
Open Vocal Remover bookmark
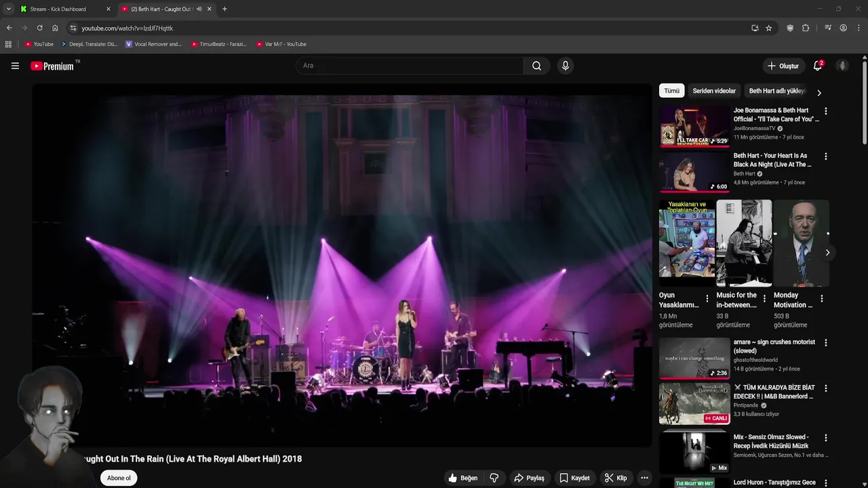tap(154, 44)
